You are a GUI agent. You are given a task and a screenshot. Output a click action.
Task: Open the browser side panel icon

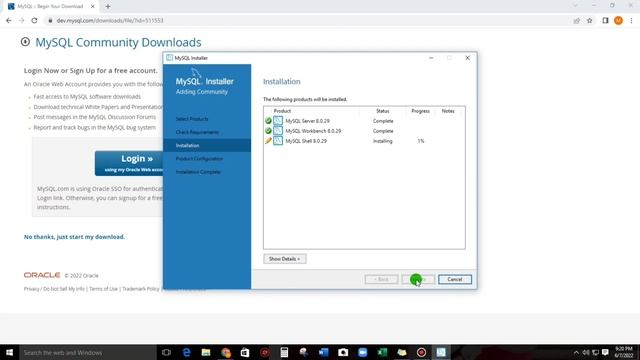(605, 20)
